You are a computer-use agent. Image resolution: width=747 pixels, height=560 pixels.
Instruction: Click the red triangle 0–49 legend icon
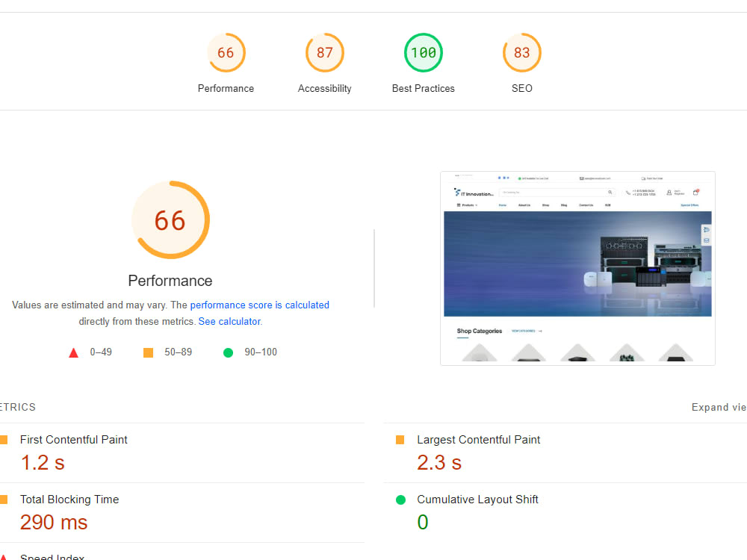[73, 353]
